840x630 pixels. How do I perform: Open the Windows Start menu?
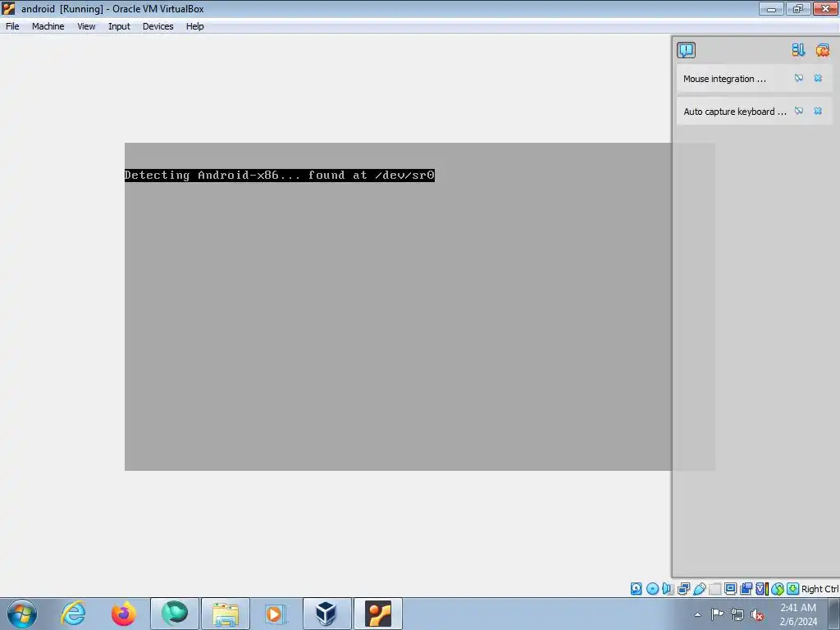coord(22,614)
